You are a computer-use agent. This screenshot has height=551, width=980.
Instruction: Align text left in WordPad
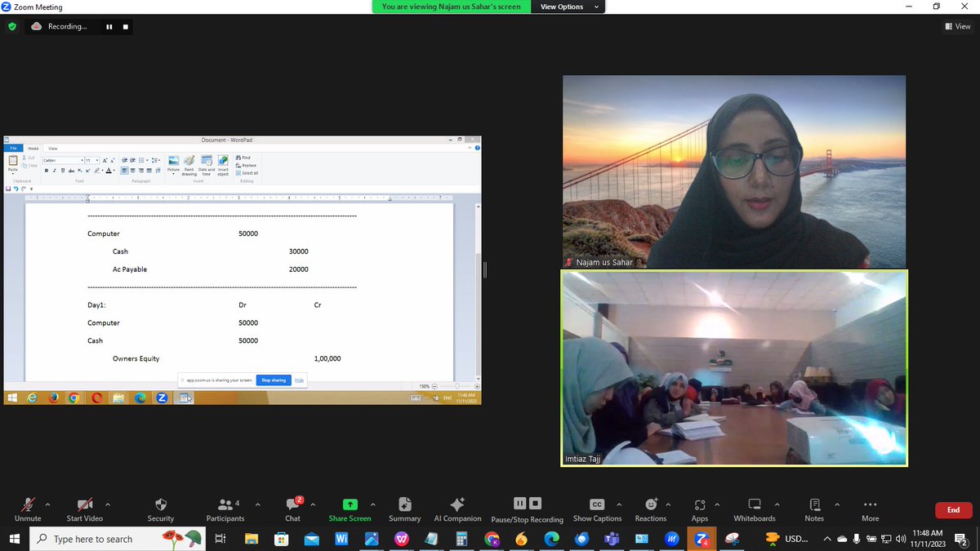124,170
